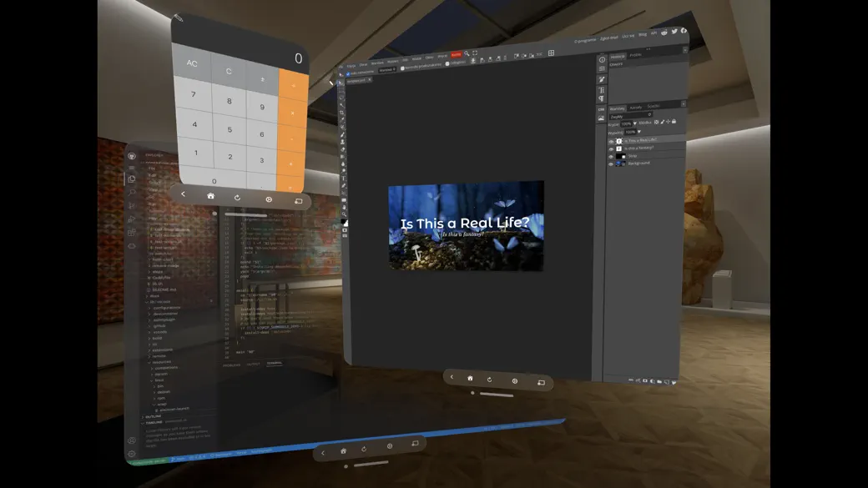The height and width of the screenshot is (488, 868).
Task: Toggle the Auto-select checkbox in Photopea options
Action: tap(348, 74)
